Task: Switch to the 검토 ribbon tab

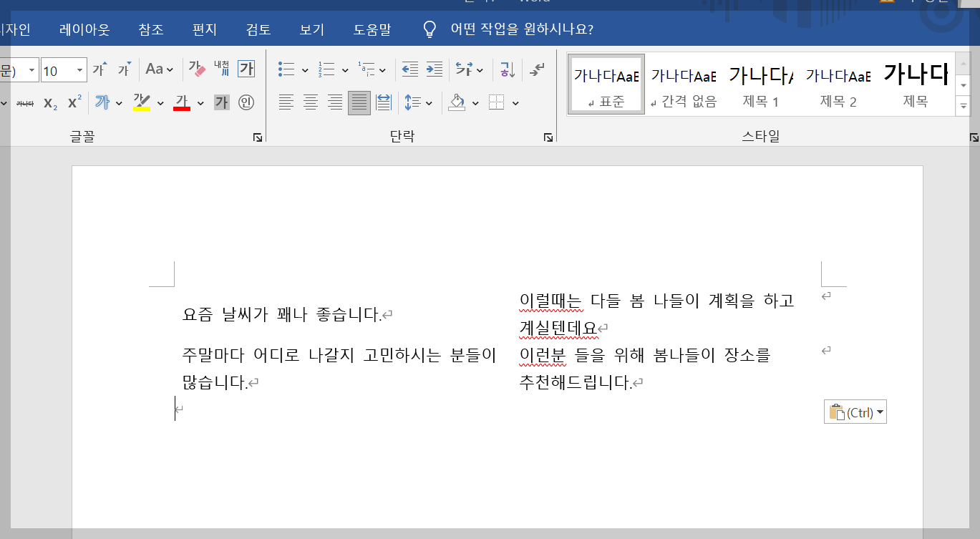Action: tap(258, 29)
